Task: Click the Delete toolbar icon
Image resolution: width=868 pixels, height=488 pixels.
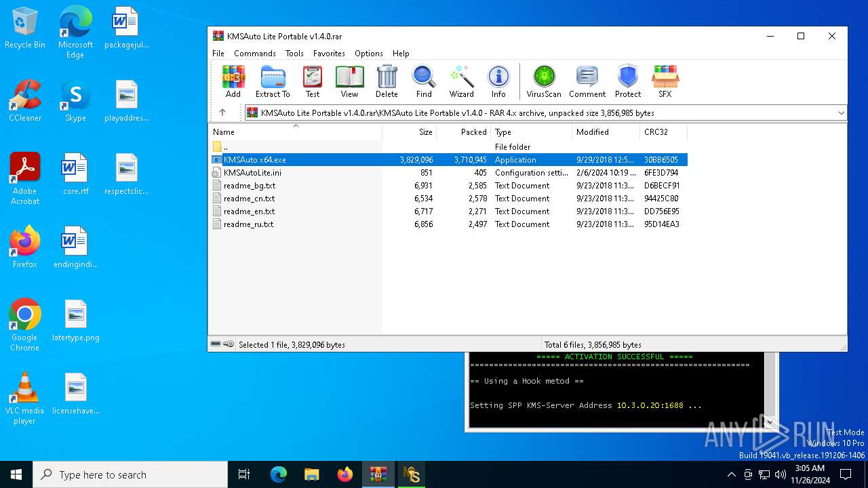Action: pyautogui.click(x=387, y=81)
